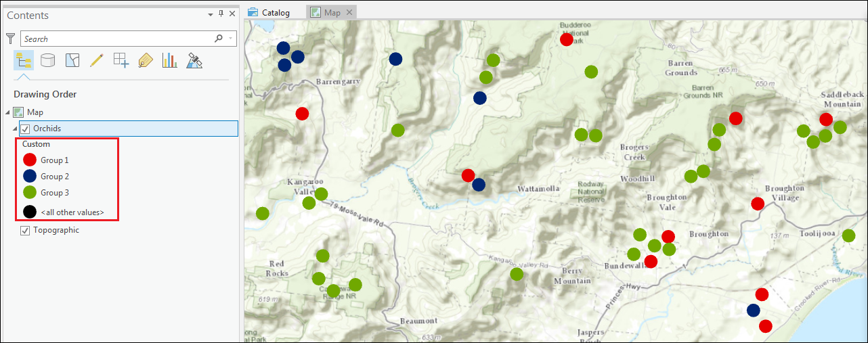Select List By Selection icon

point(72,60)
